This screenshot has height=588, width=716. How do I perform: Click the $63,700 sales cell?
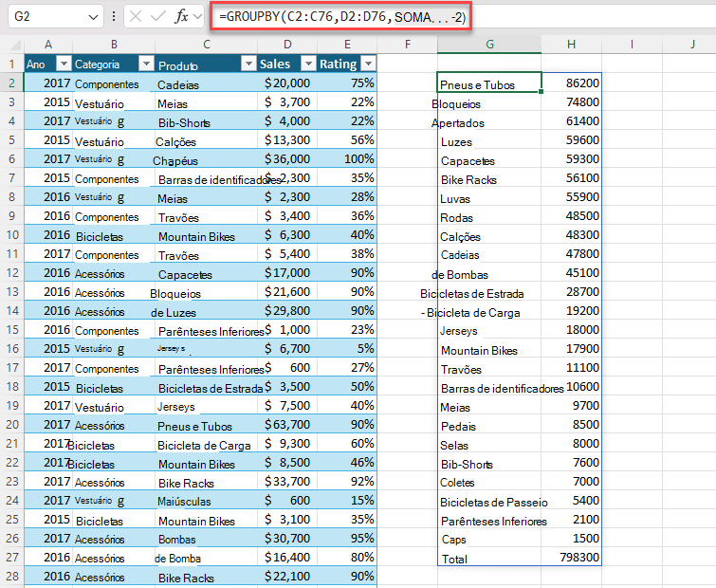pos(287,425)
